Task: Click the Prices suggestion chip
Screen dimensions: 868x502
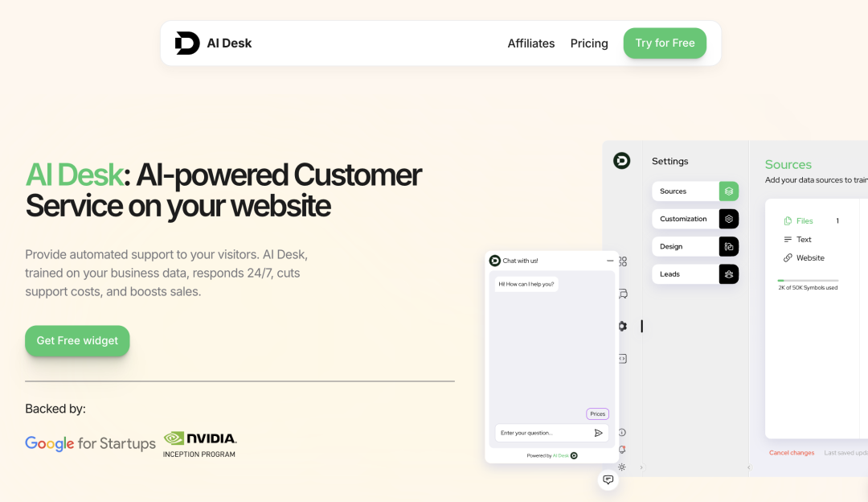Action: (x=597, y=414)
